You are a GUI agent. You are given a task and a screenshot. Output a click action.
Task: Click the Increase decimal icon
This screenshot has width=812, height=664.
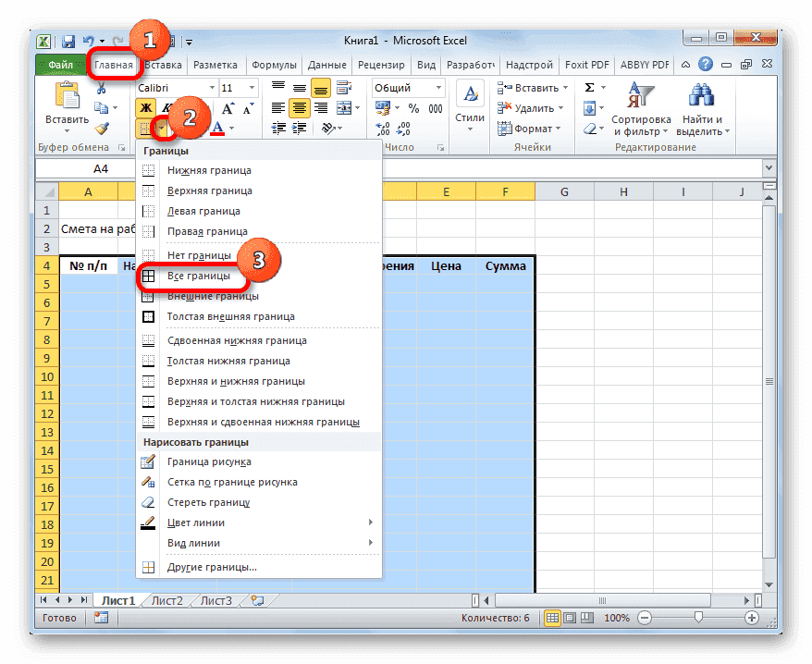(x=382, y=128)
